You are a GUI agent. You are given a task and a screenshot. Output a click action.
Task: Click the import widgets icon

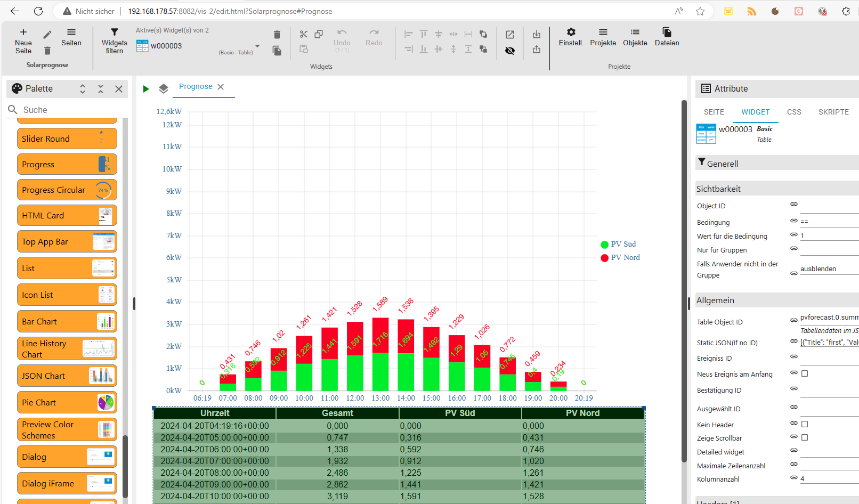[x=537, y=34]
